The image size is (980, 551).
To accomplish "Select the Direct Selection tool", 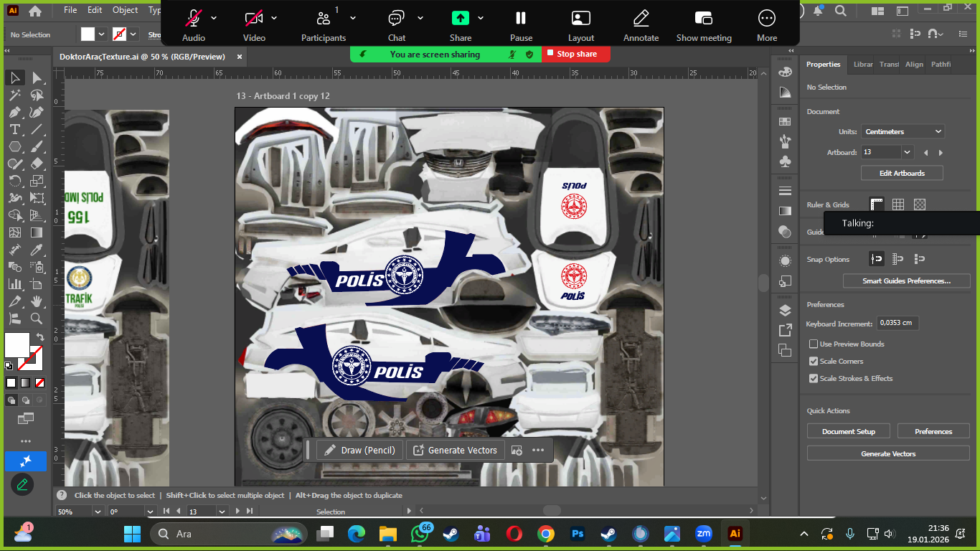I will tap(37, 77).
